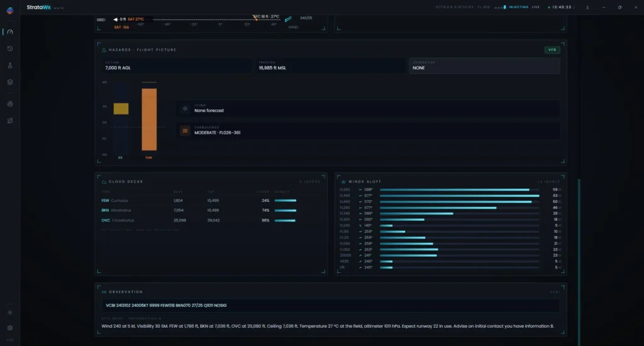Click the page vertical scrollbar
Screen dimensions: 644x346
[x=579, y=261]
